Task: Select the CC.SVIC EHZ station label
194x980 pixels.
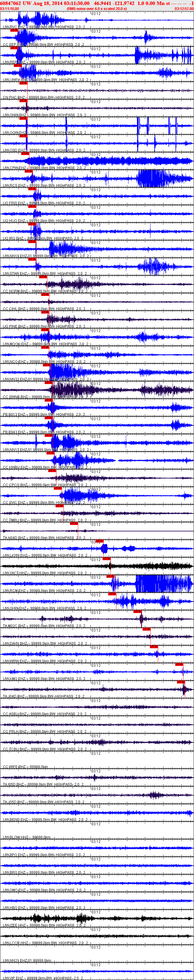Action: [x=44, y=503]
